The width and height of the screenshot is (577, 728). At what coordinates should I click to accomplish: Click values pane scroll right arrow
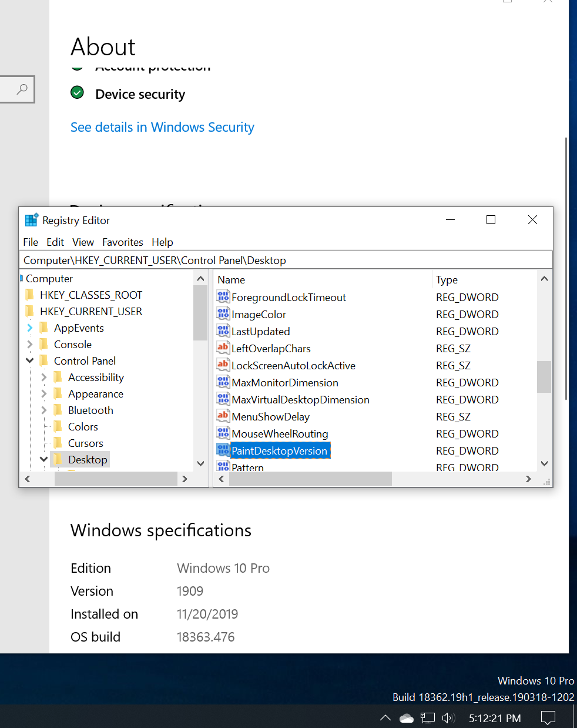coord(528,479)
